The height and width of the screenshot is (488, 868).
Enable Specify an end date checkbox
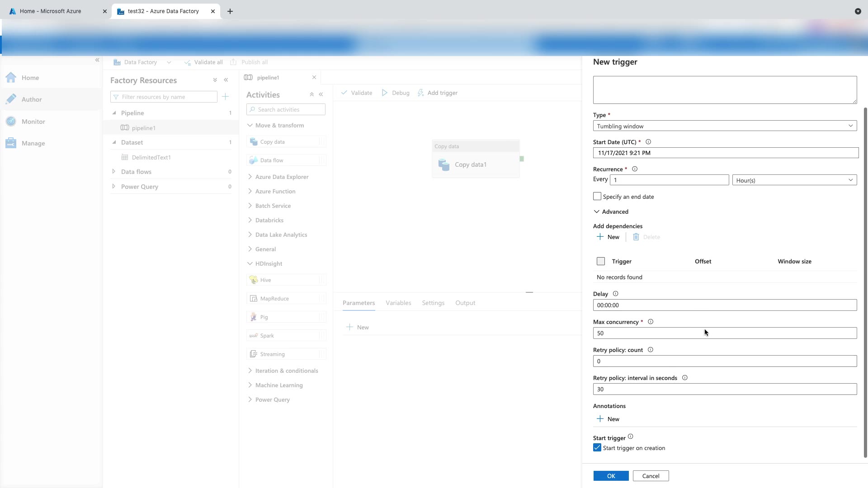(597, 197)
